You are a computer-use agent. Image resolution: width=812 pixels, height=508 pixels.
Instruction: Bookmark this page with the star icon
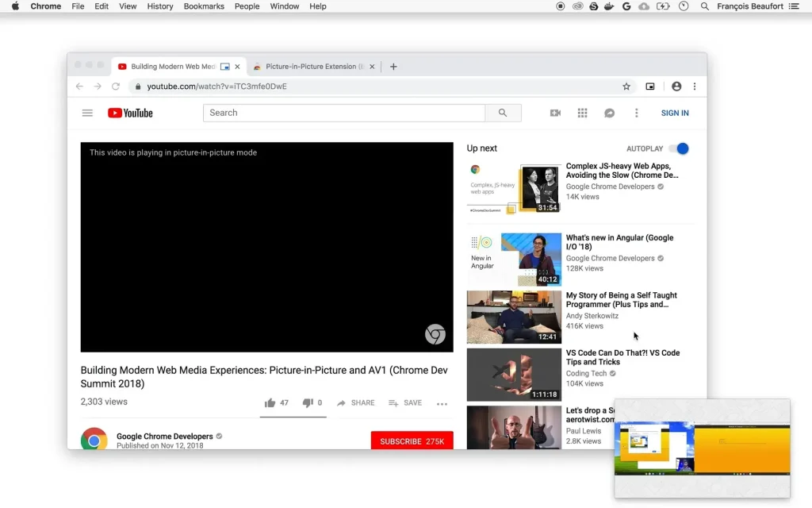click(626, 86)
